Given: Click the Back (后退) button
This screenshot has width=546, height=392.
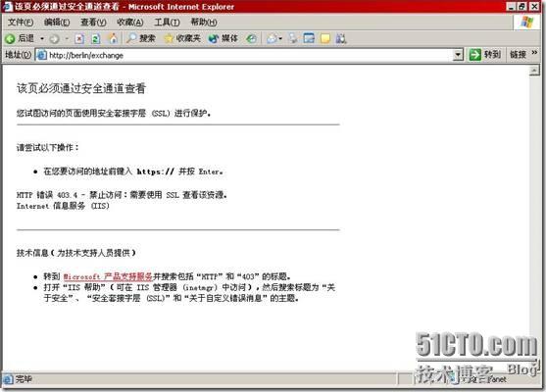Looking at the screenshot, I should 20,38.
